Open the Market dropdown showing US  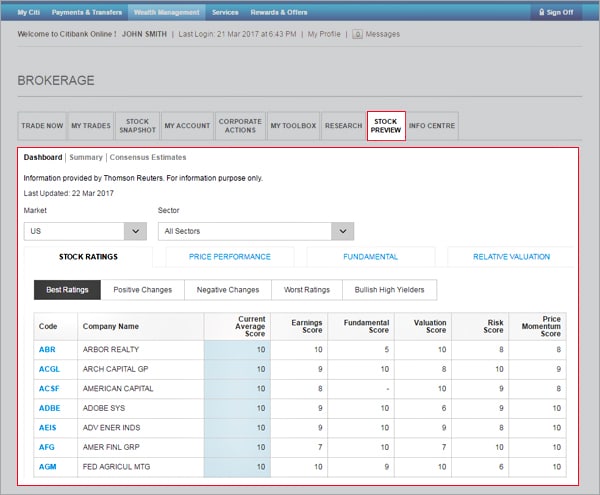click(85, 231)
